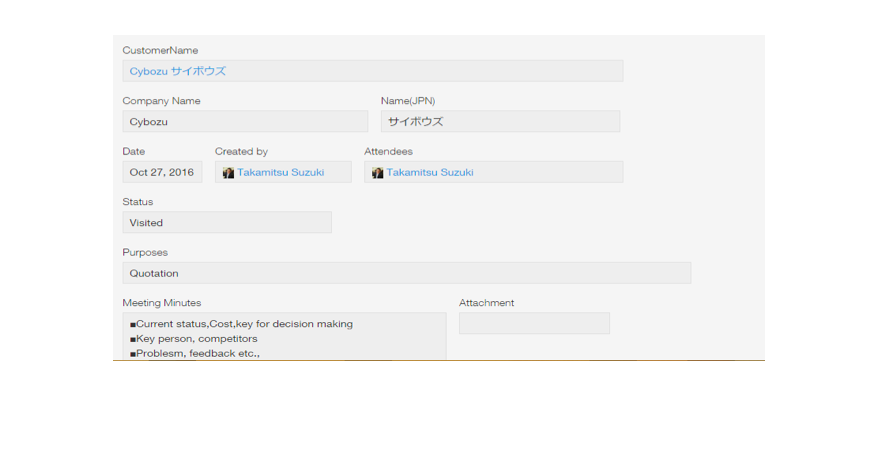The height and width of the screenshot is (450, 879).
Task: Click the Purposes field showing Quotation
Action: coord(407,273)
